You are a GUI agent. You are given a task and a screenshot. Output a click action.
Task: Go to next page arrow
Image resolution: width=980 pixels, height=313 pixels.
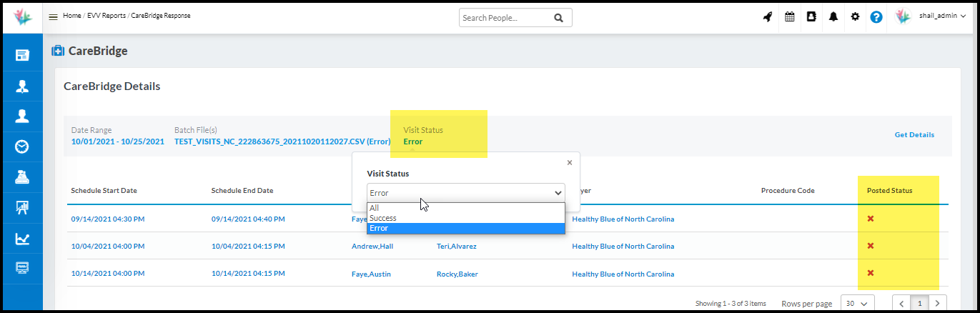pyautogui.click(x=939, y=304)
